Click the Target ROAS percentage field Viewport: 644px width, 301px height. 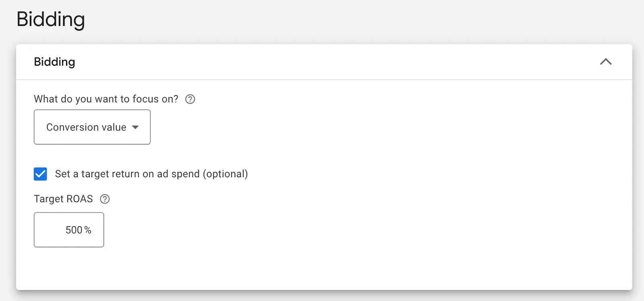point(69,230)
